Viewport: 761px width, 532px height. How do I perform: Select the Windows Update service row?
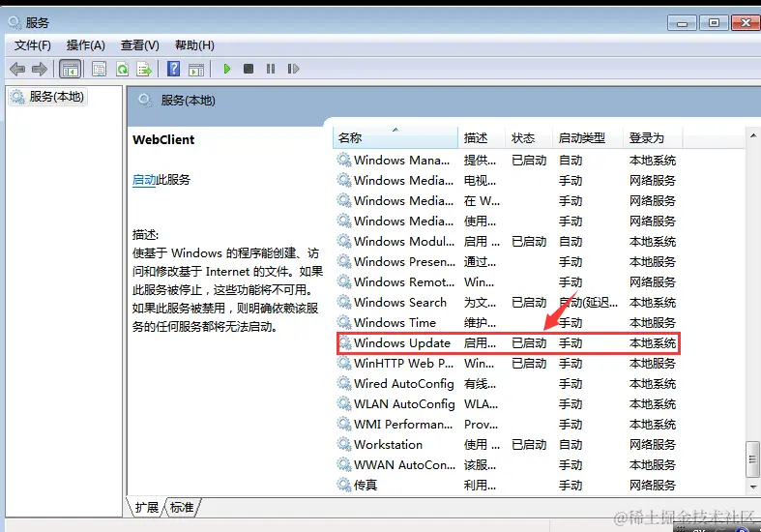[509, 343]
